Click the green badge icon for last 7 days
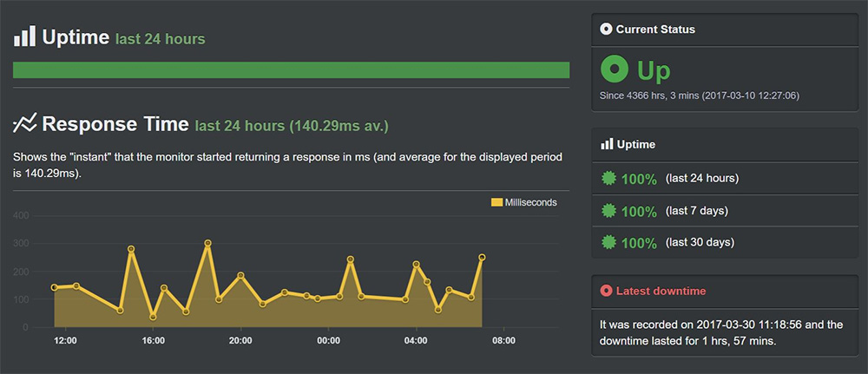 [609, 211]
